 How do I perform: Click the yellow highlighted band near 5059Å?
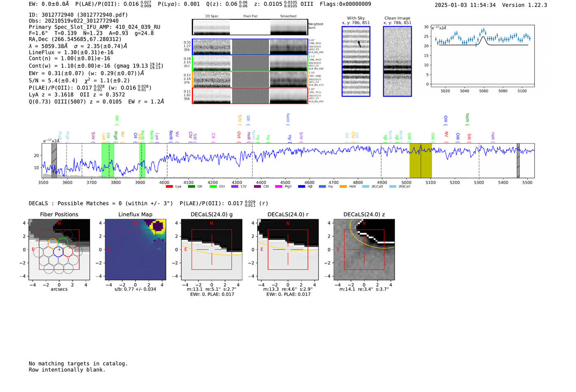click(x=420, y=160)
